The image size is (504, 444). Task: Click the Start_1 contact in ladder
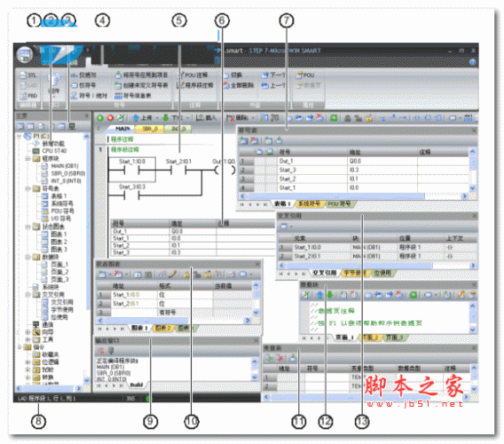tap(132, 170)
